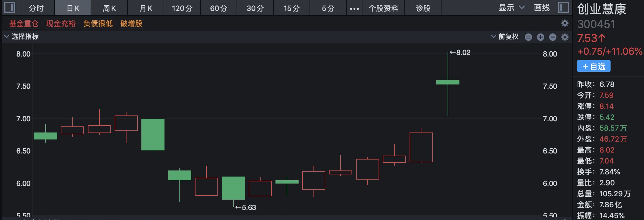Zoom in with the plus-circle icon

coord(541,37)
